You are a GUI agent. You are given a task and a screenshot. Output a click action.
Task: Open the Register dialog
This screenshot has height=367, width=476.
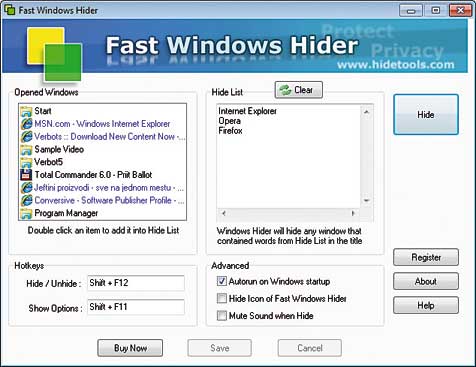426,257
